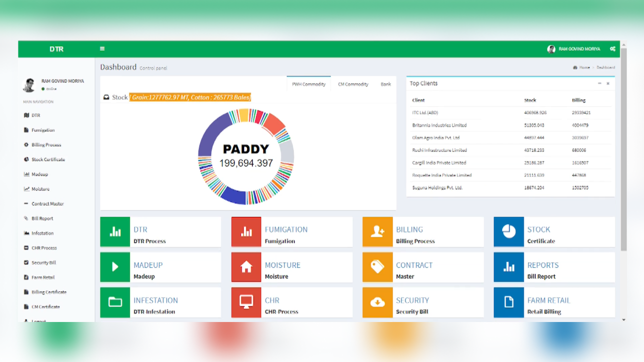Open the orange Billing add-user icon
Image resolution: width=644 pixels, height=362 pixels.
point(377,232)
